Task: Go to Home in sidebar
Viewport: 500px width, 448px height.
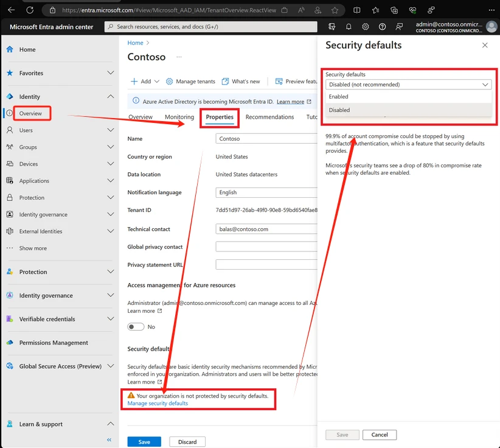Action: (x=27, y=49)
